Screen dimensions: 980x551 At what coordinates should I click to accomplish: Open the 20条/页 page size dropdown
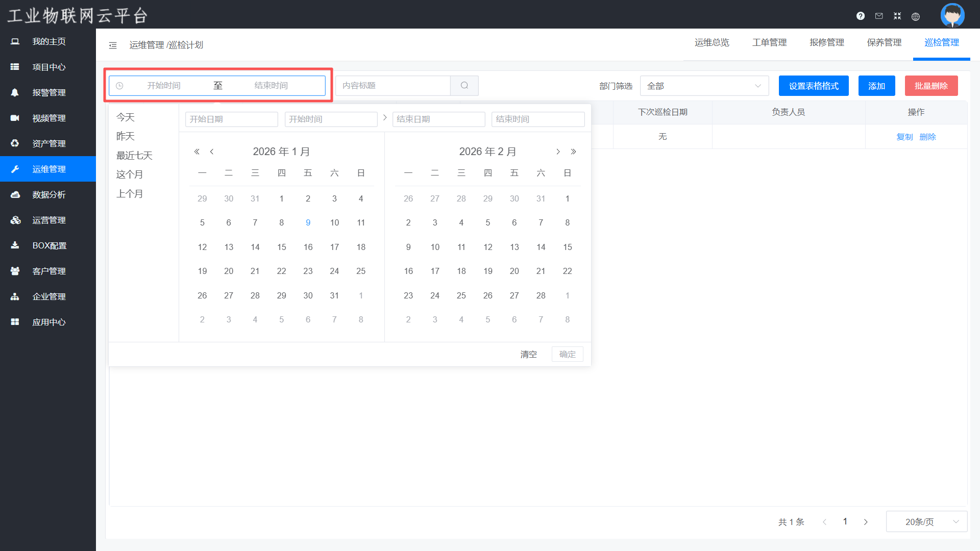[926, 521]
